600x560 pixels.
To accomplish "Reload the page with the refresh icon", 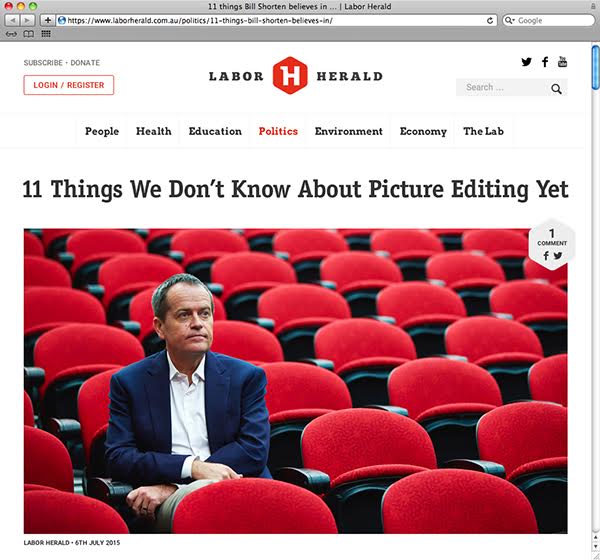I will 490,20.
